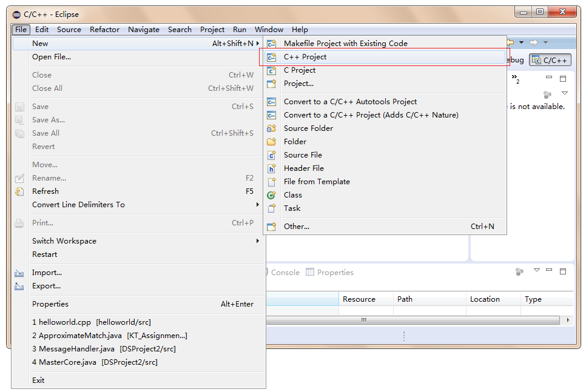The image size is (586, 392).
Task: Open the Window menu
Action: tap(269, 30)
